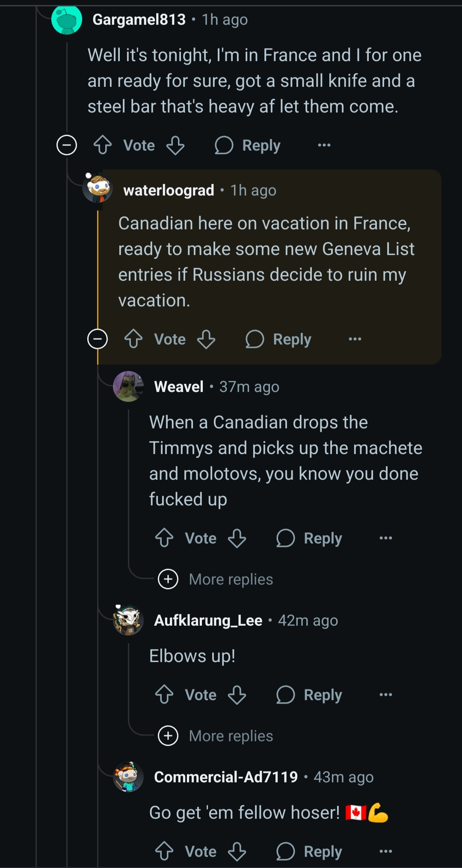Screen dimensions: 462x868
Task: Downvote Weavel's comment
Action: (x=237, y=538)
